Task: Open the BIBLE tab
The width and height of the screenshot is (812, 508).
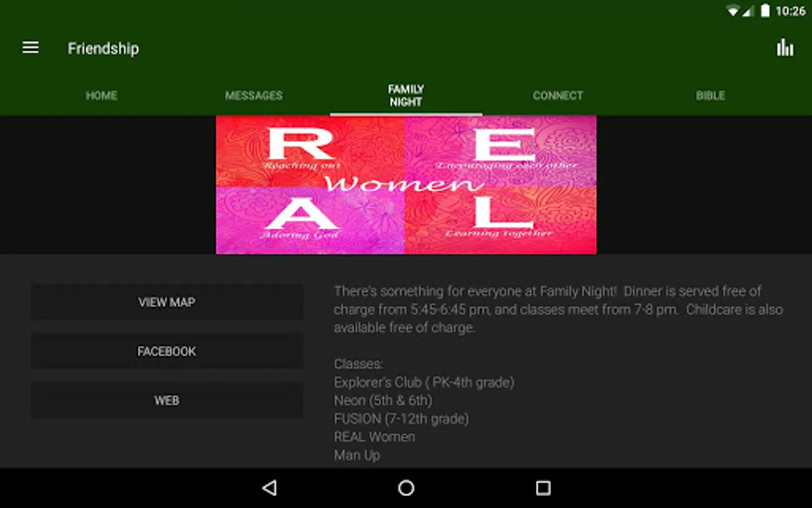Action: click(711, 95)
